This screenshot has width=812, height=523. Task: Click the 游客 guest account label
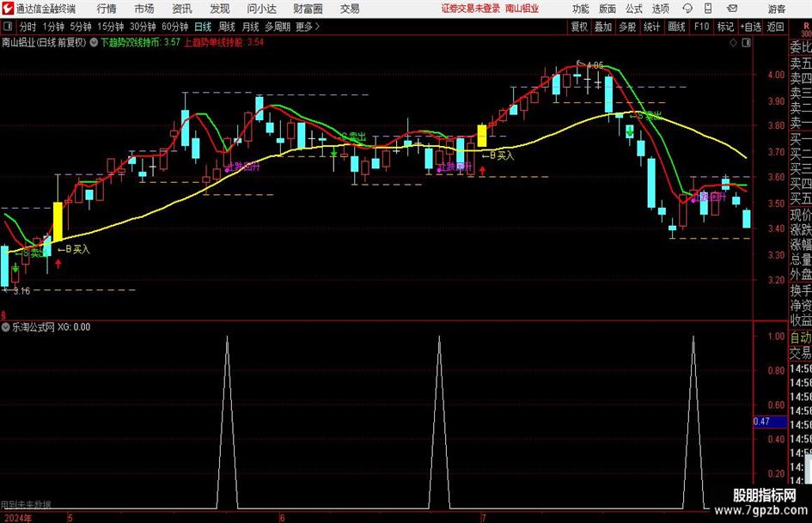coord(776,9)
